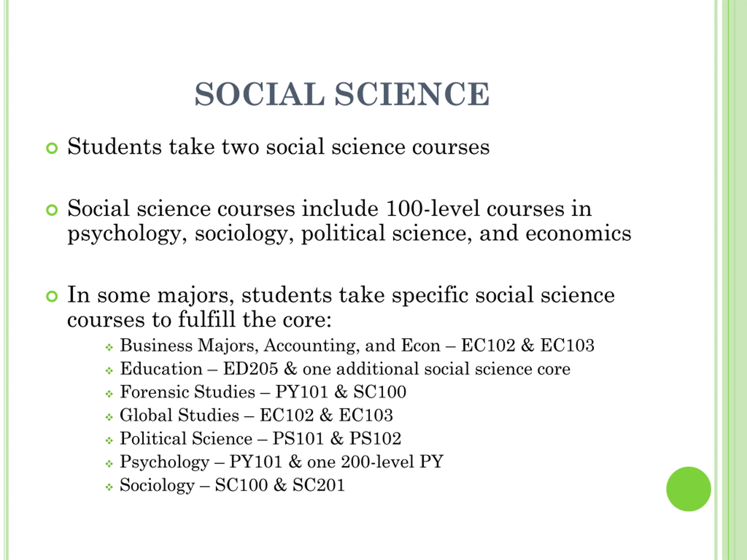Click the diamond bullet next to Education
Screen dimensions: 747x560
[x=109, y=371]
